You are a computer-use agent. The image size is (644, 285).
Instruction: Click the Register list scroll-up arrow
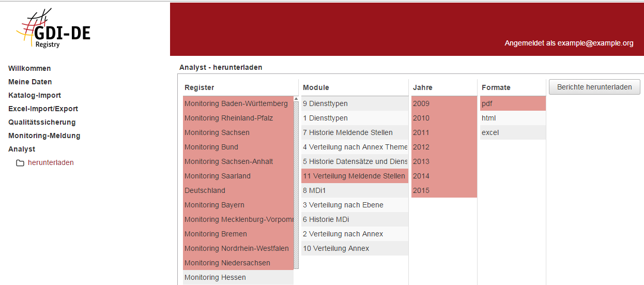click(x=296, y=99)
